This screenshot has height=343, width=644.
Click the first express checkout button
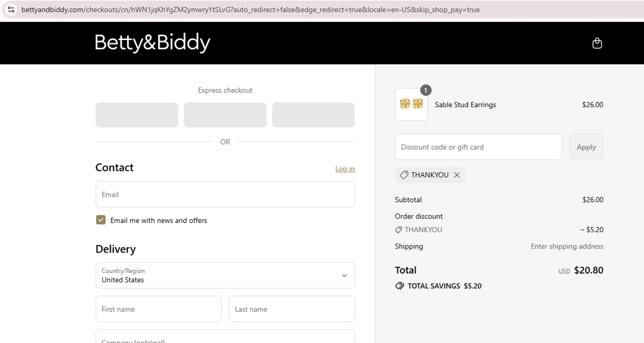coord(137,115)
